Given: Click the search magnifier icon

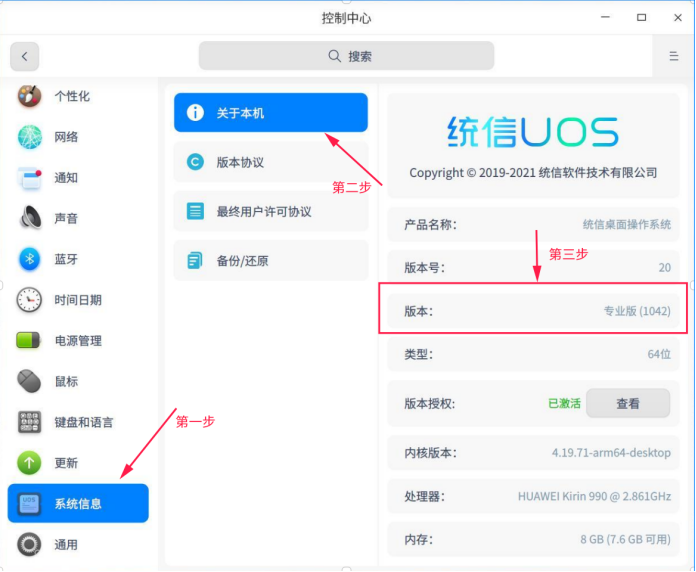Looking at the screenshot, I should (334, 56).
